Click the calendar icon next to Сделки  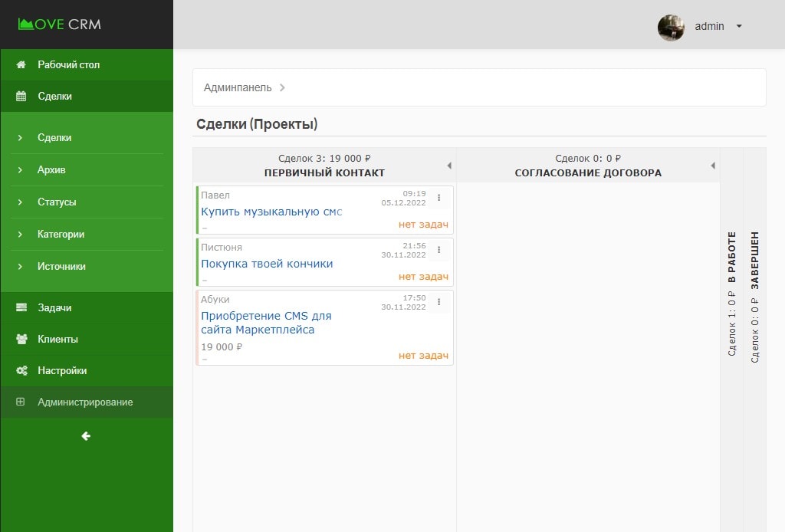[x=21, y=97]
